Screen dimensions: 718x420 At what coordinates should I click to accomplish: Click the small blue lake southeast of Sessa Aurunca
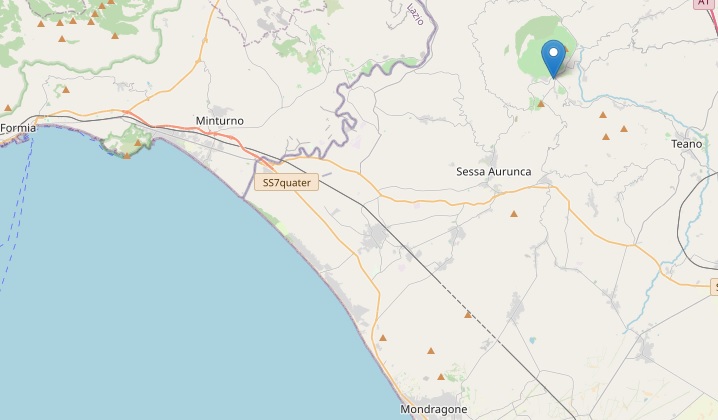pos(532,340)
